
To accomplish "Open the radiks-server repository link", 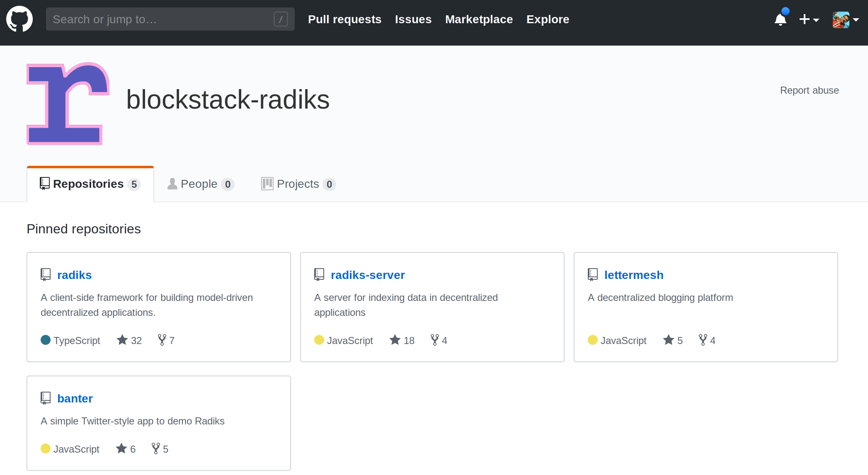I will [x=367, y=275].
